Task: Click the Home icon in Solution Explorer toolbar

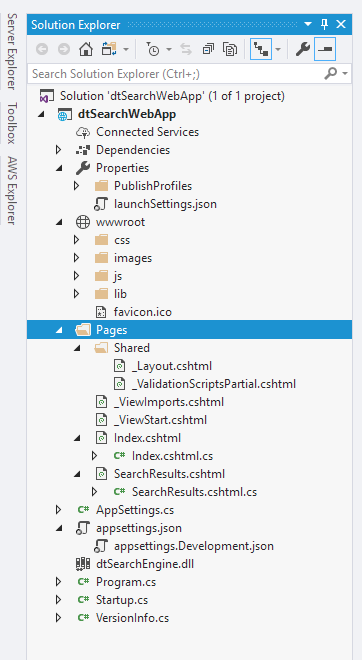Action: pos(86,49)
